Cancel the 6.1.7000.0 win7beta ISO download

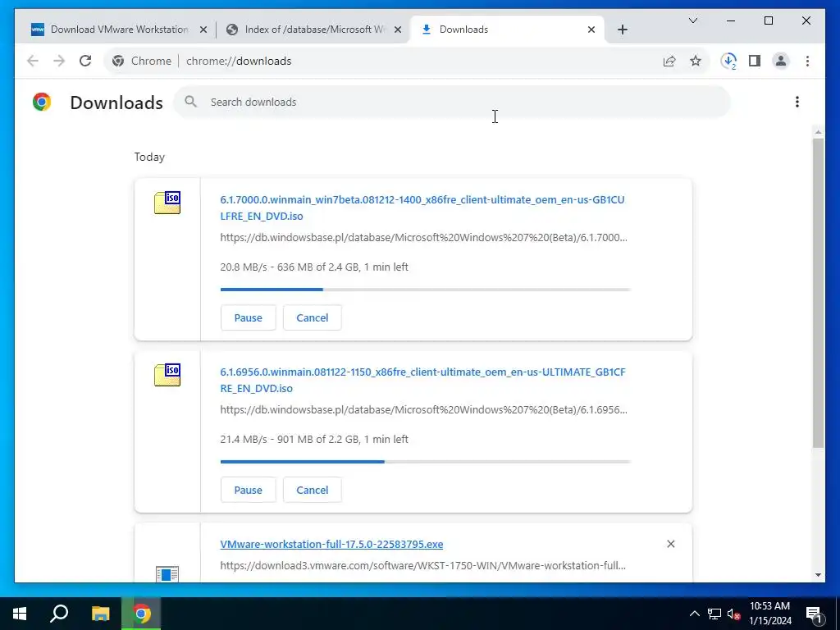(x=313, y=317)
